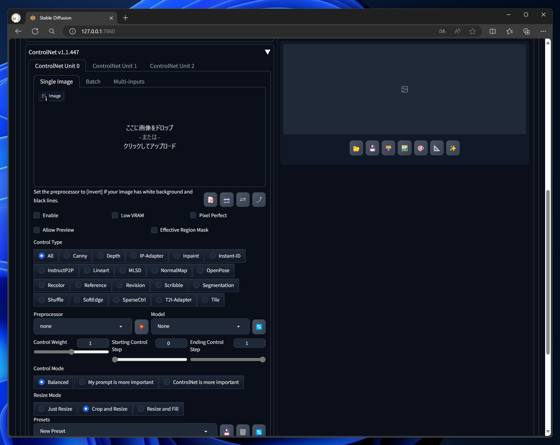
Task: Adjust the Starting Control Step slider
Action: (149, 360)
